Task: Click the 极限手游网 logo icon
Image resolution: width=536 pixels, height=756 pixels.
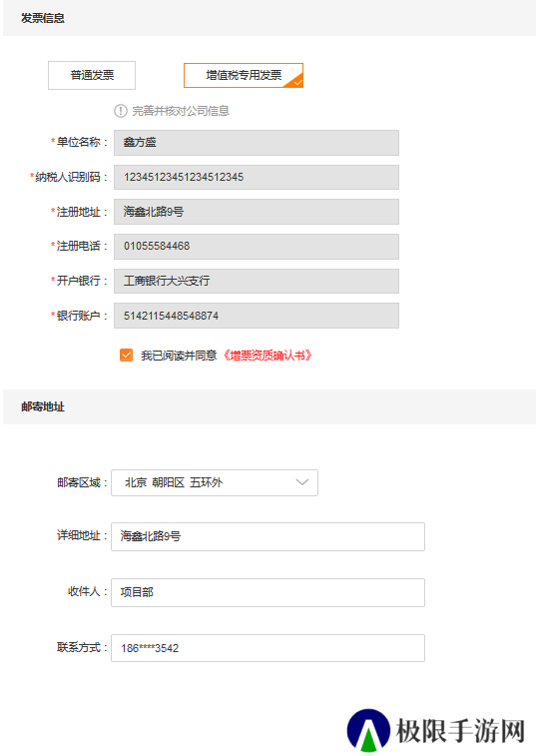Action: pos(368,730)
